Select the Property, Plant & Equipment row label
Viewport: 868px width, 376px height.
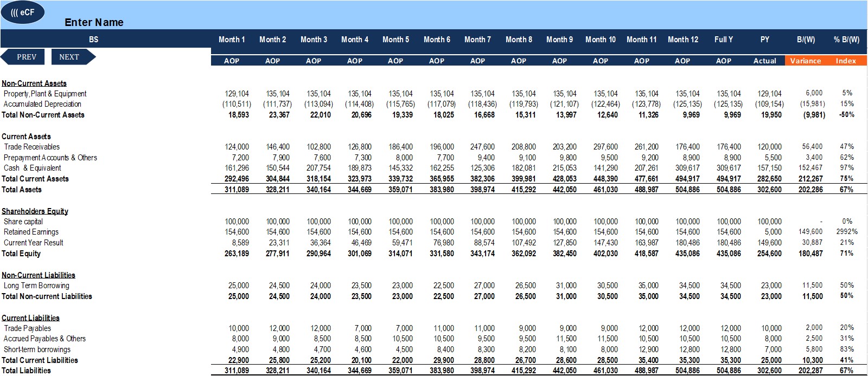point(45,94)
